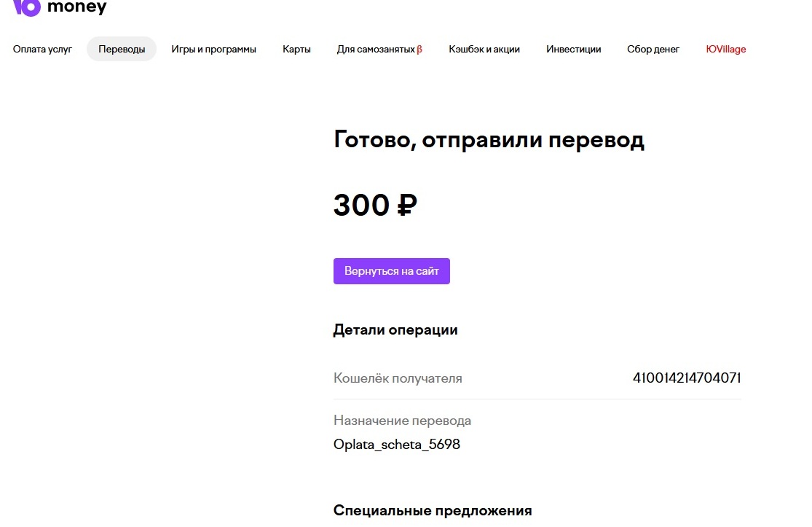This screenshot has width=812, height=527.
Task: Click the beta β mark icon
Action: [x=419, y=50]
